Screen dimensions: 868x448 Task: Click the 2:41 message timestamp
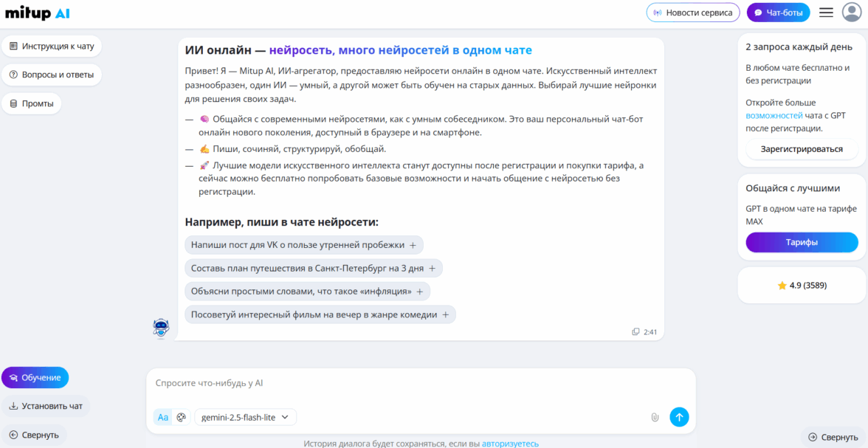click(650, 332)
